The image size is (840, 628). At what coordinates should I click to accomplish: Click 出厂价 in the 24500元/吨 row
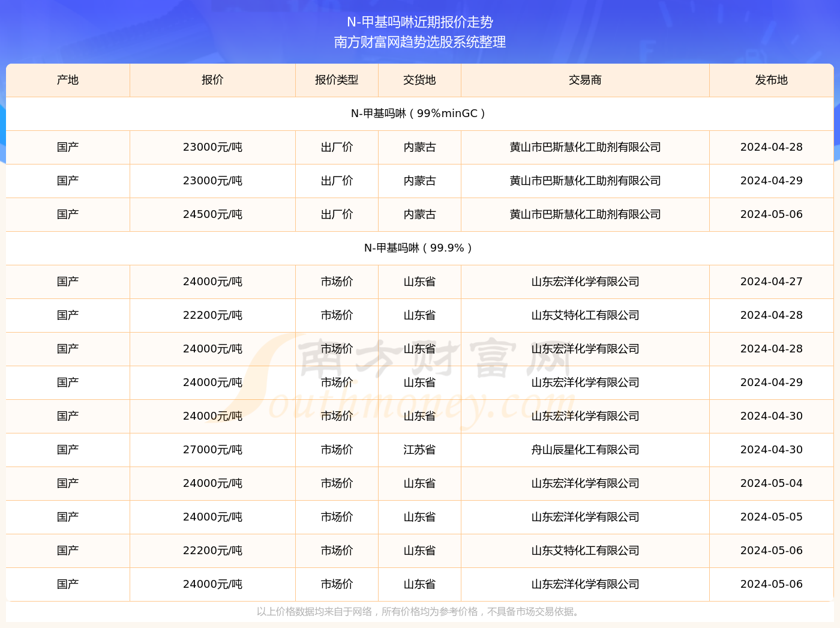(x=337, y=214)
